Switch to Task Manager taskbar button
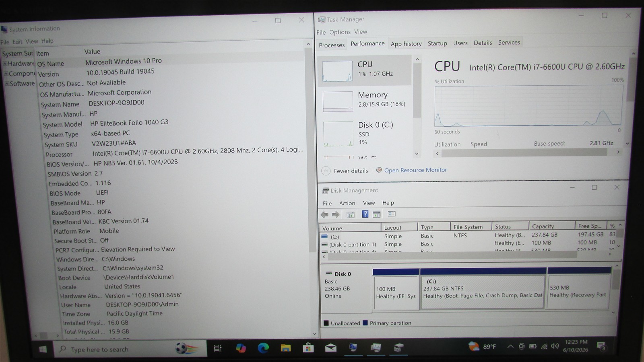Screen dimensions: 644x362 coord(376,348)
